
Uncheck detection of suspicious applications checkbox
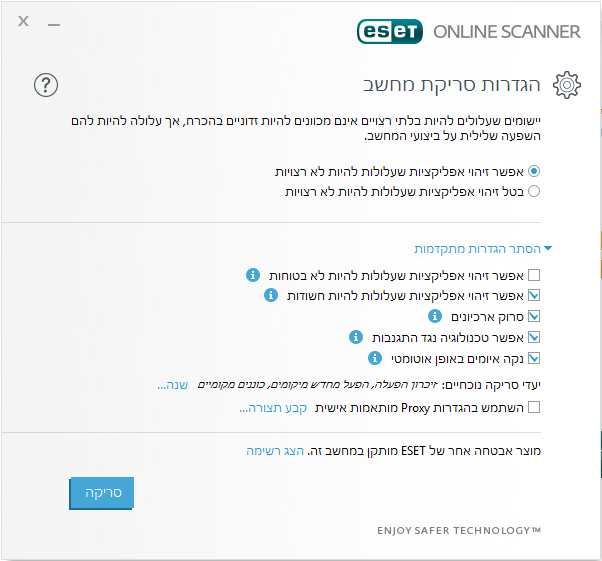[x=534, y=295]
